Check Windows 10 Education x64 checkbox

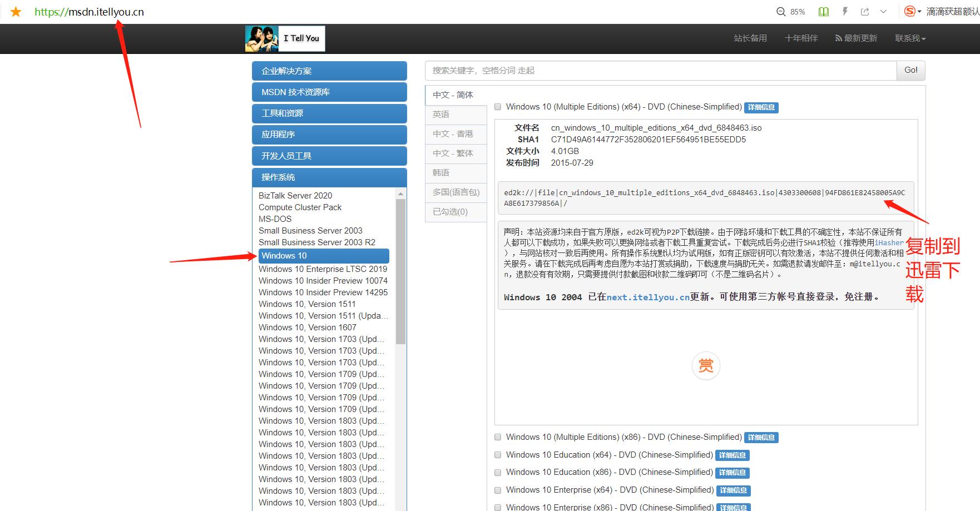[498, 455]
